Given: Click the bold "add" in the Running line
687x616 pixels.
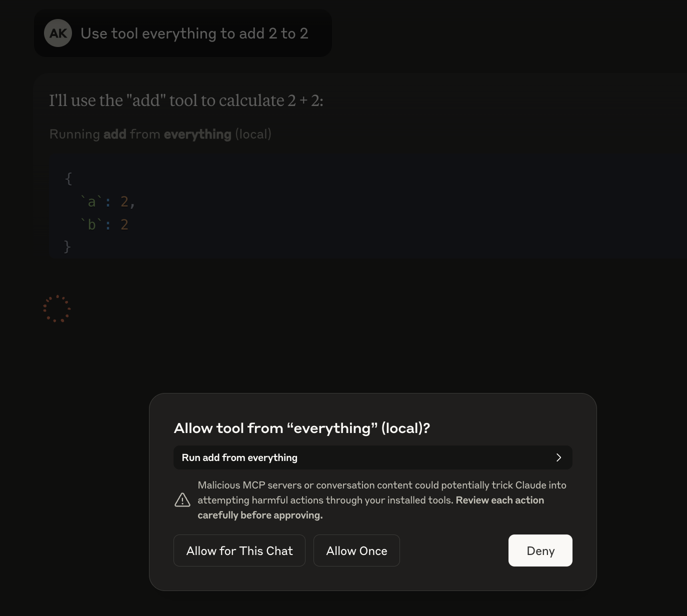Looking at the screenshot, I should [114, 134].
